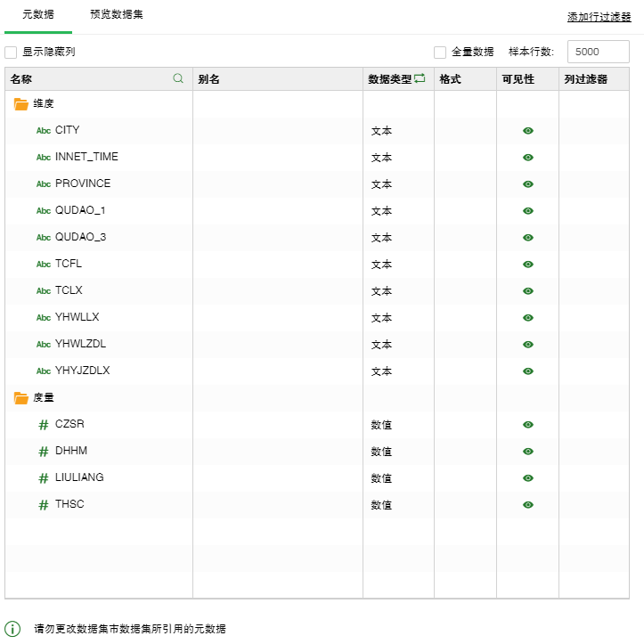Screen dimensions: 644x644
Task: Click the search icon in name column header
Action: [178, 78]
